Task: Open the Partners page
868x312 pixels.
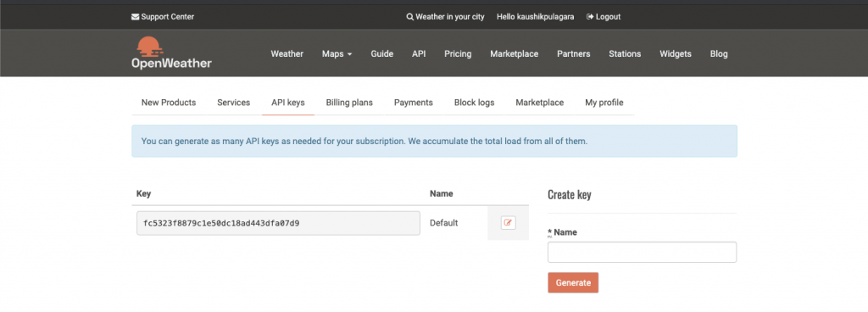Action: [x=574, y=53]
